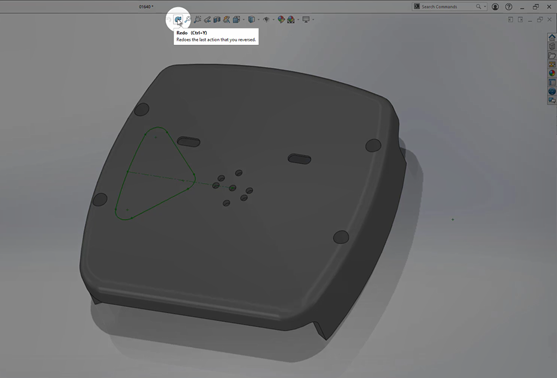
Task: Open the bottom task pane tab below Forum
Action: click(x=552, y=99)
